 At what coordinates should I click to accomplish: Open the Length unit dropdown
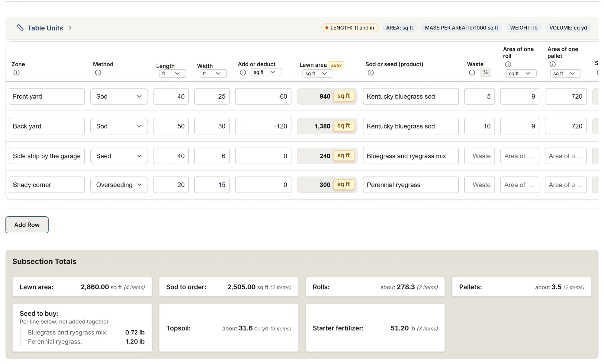[172, 73]
